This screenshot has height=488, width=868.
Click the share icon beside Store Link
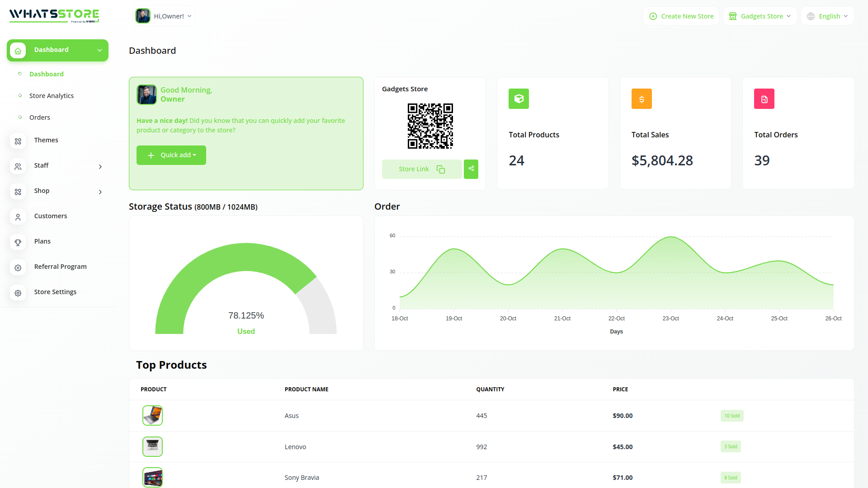click(471, 169)
